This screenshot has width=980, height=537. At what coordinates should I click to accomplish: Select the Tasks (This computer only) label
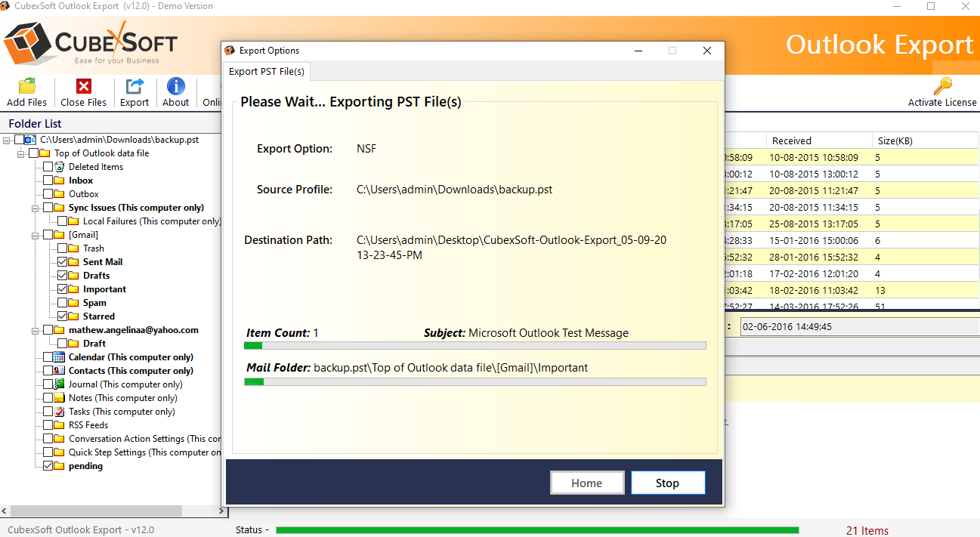[x=122, y=412]
